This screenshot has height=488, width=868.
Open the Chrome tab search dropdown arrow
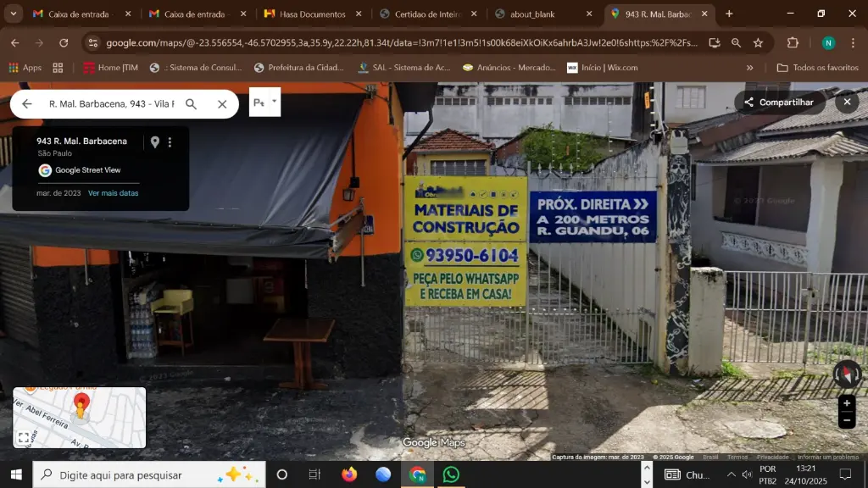pyautogui.click(x=13, y=14)
